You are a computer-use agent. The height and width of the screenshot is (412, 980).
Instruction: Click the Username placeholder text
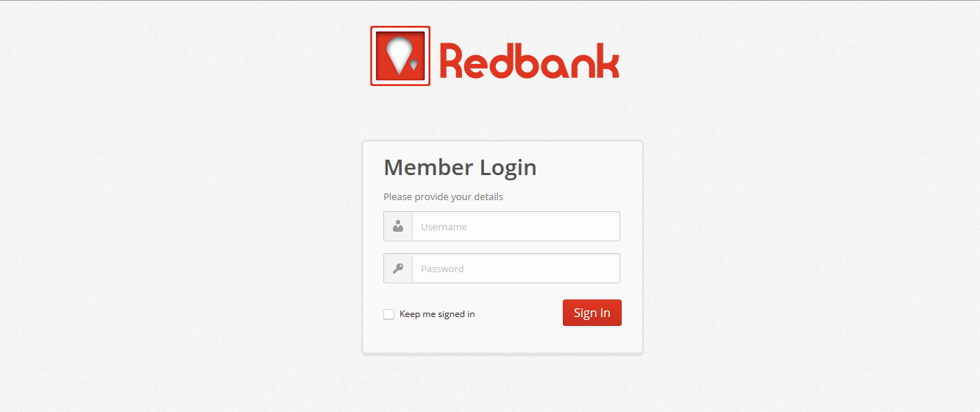[444, 227]
